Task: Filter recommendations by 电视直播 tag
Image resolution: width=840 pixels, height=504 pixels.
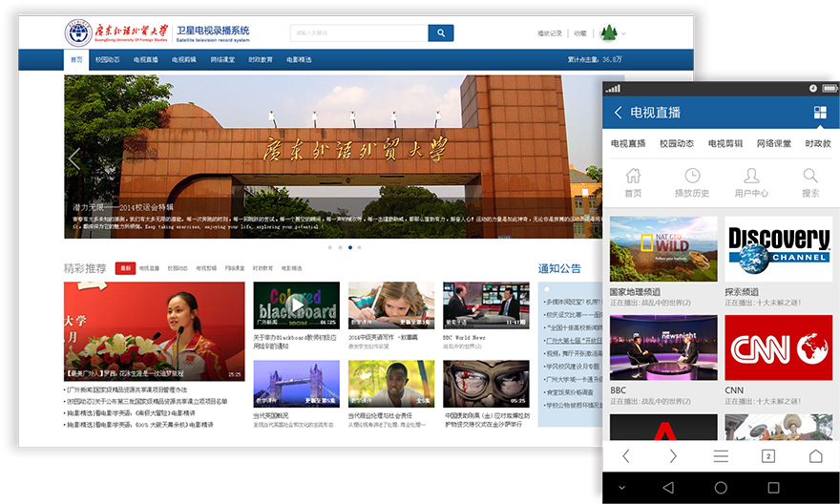Action: [150, 268]
